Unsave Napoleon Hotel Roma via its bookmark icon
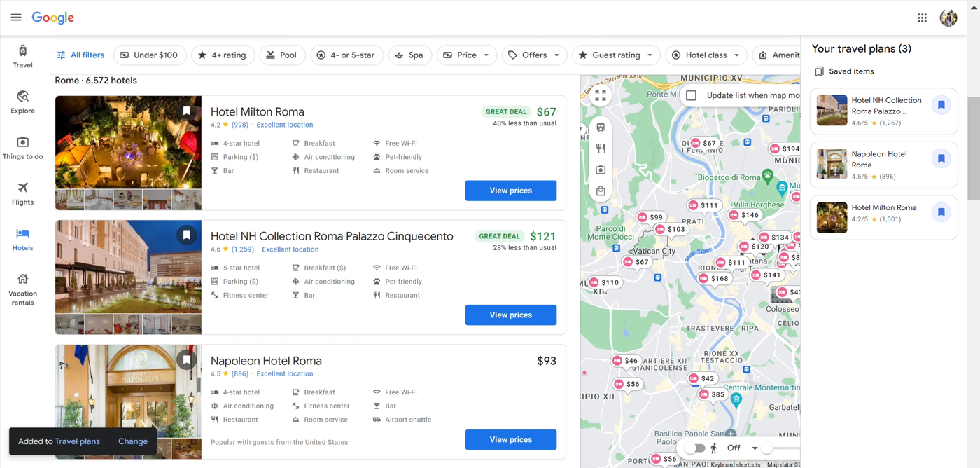Screen dimensions: 980x468 coord(941,158)
